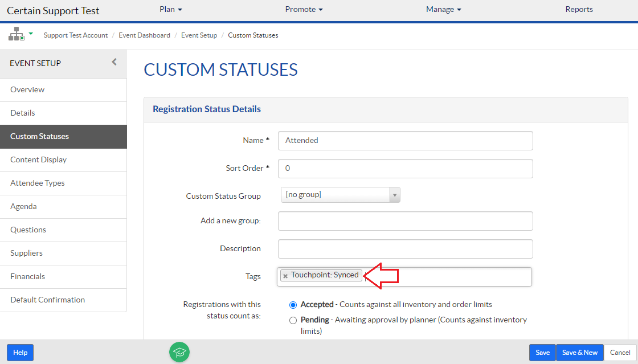Go to Overview in sidebar
This screenshot has height=364, width=638.
(63, 90)
